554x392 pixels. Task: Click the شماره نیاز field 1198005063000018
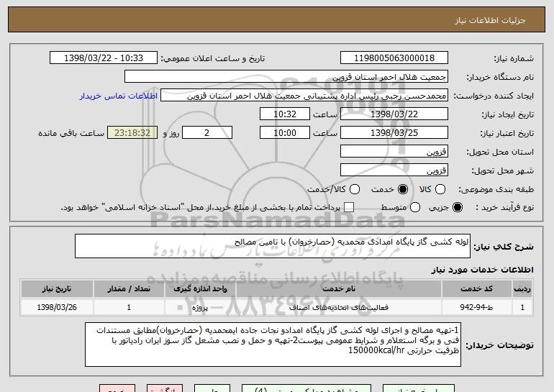394,58
